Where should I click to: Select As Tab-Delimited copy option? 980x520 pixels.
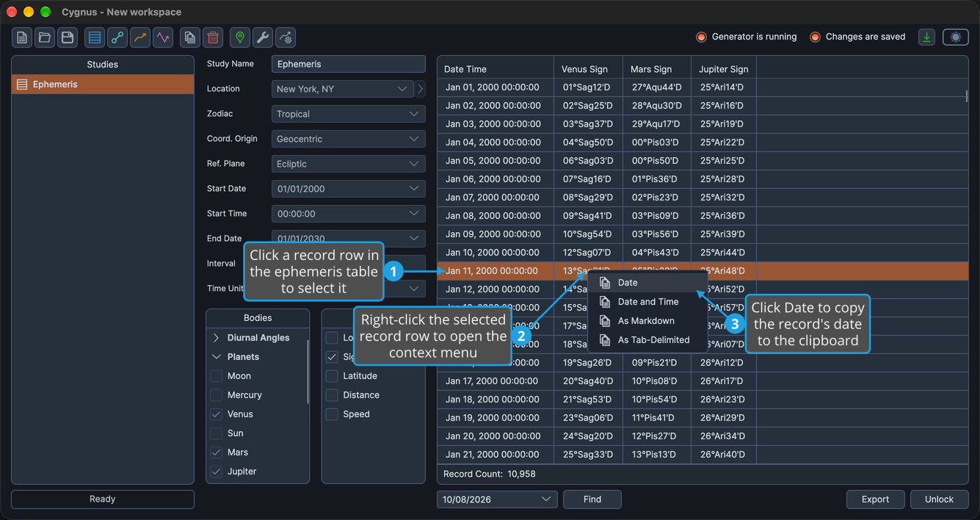(x=648, y=340)
